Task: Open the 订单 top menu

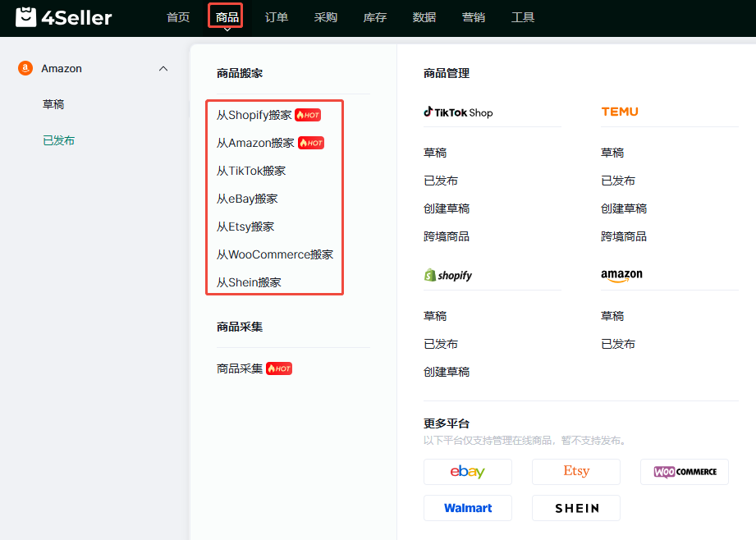Action: point(277,17)
